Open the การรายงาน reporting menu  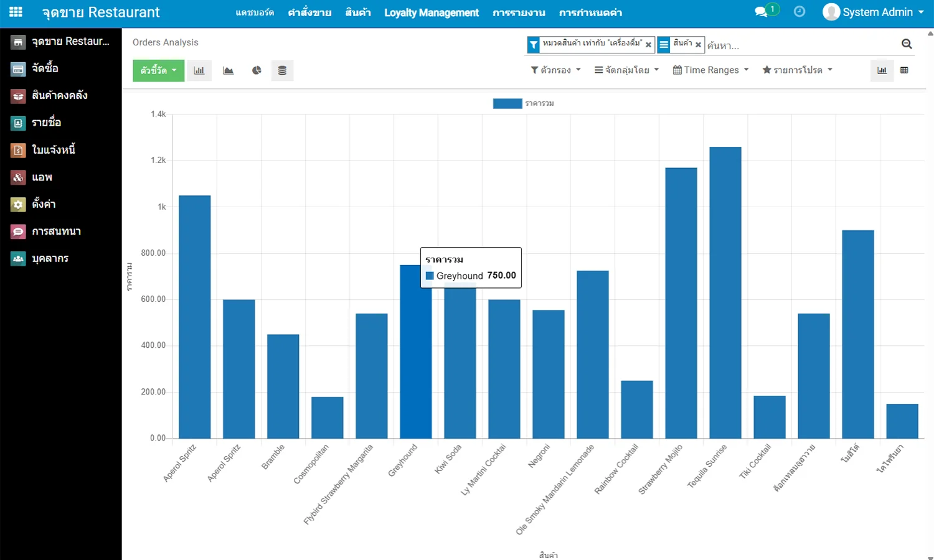[519, 12]
